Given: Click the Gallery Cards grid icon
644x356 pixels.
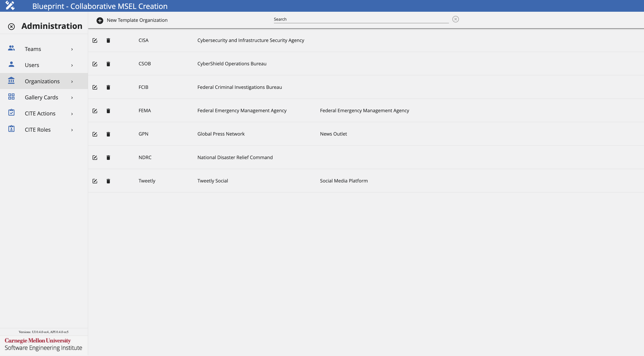Looking at the screenshot, I should [12, 96].
